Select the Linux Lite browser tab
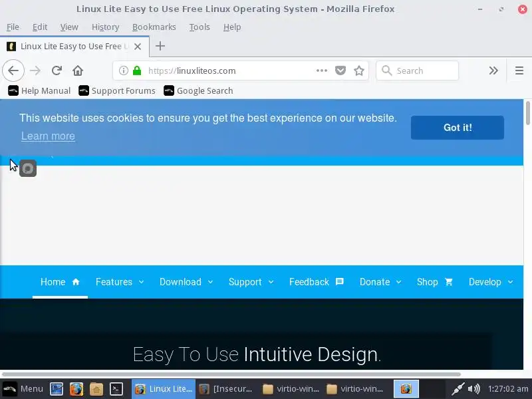The height and width of the screenshot is (399, 532). click(74, 47)
